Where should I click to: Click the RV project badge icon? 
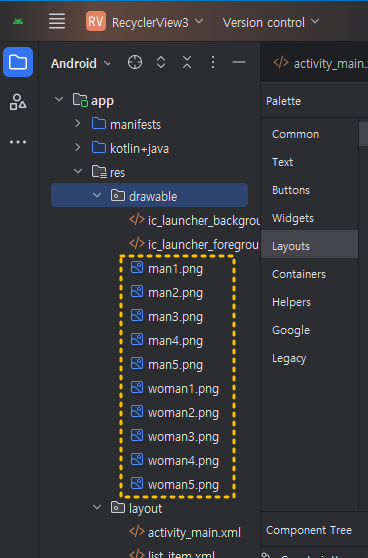[x=96, y=21]
